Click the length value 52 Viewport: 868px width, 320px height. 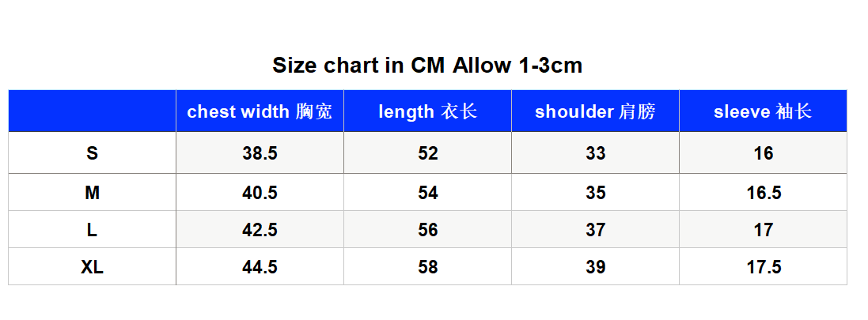pos(427,152)
